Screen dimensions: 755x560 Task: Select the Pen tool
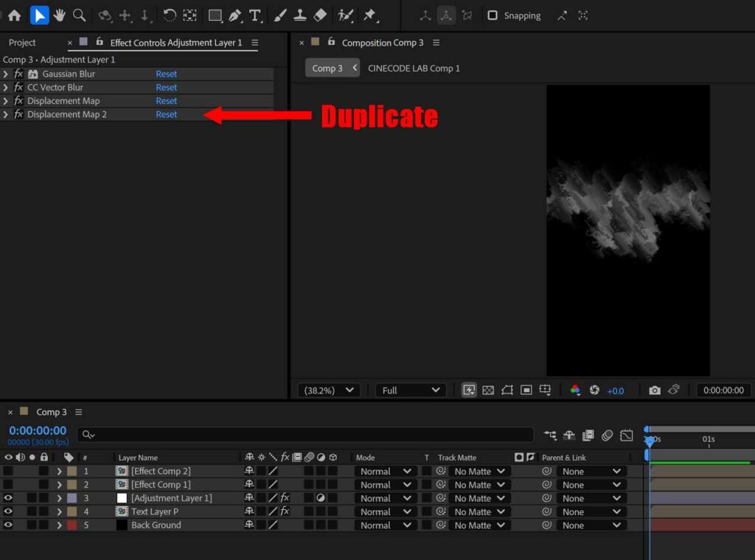click(235, 15)
